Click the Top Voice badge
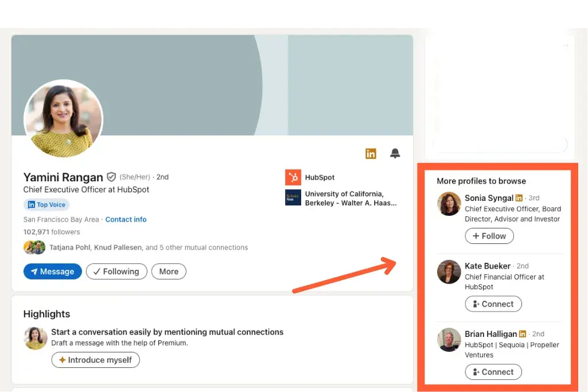Image resolution: width=588 pixels, height=392 pixels. tap(46, 205)
